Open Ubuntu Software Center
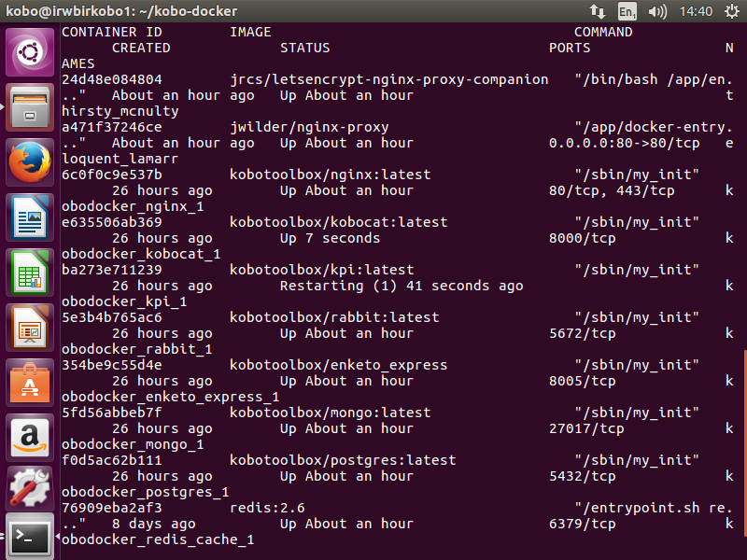 (30, 384)
